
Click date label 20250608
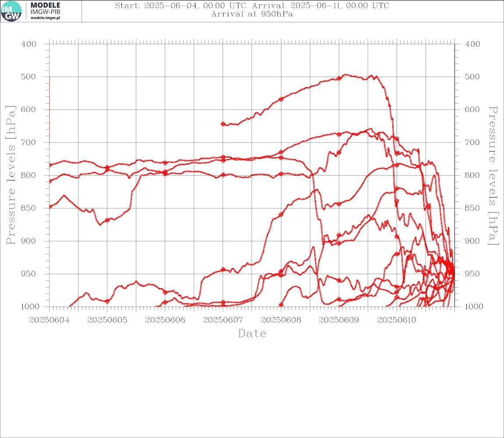tap(281, 320)
